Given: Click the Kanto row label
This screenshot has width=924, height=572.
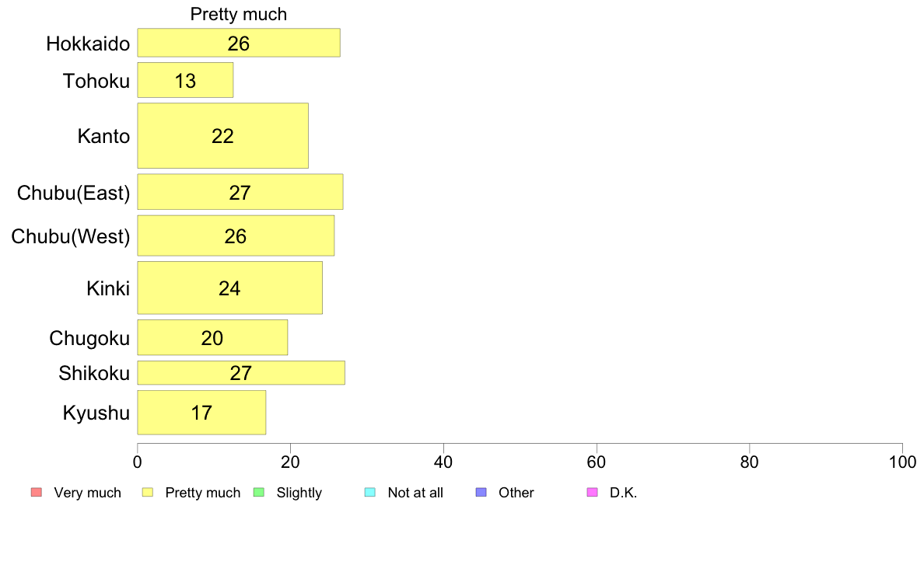Looking at the screenshot, I should pos(103,136).
